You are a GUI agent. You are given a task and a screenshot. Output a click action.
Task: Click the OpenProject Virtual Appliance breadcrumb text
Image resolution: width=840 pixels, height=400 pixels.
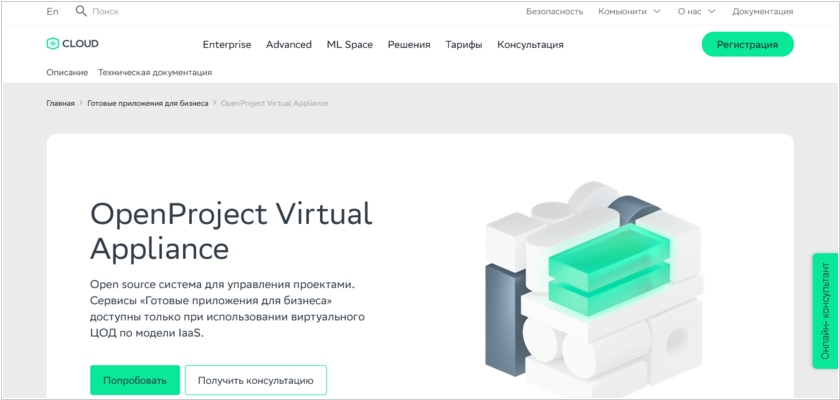[x=274, y=103]
